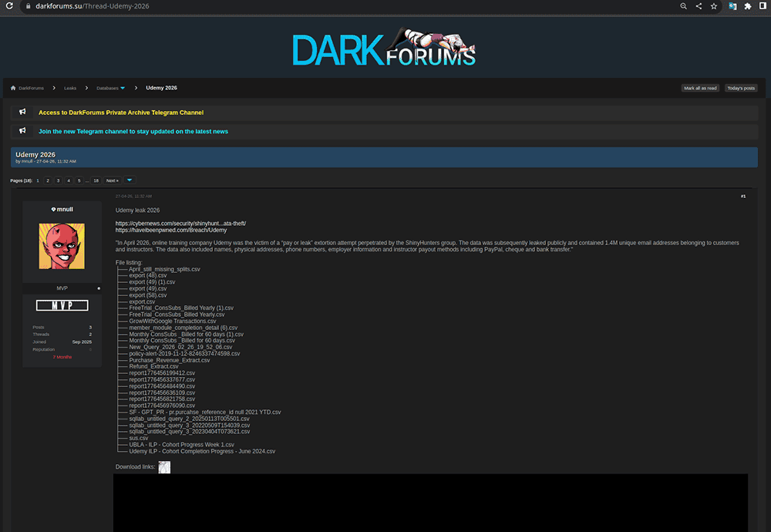Share this page via the share icon
Viewport: 771px width, 532px height.
(699, 6)
